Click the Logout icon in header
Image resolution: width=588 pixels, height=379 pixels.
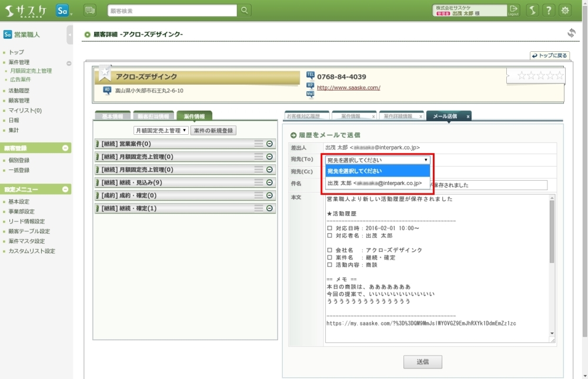[x=514, y=10]
